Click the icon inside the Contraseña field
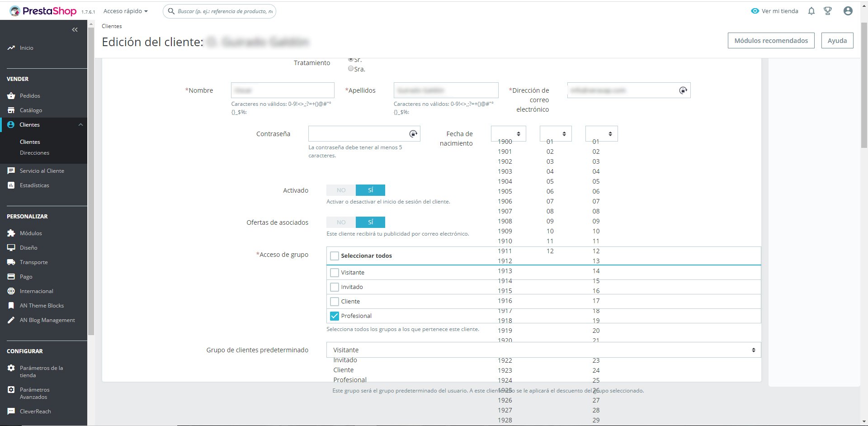This screenshot has width=868, height=426. [413, 134]
